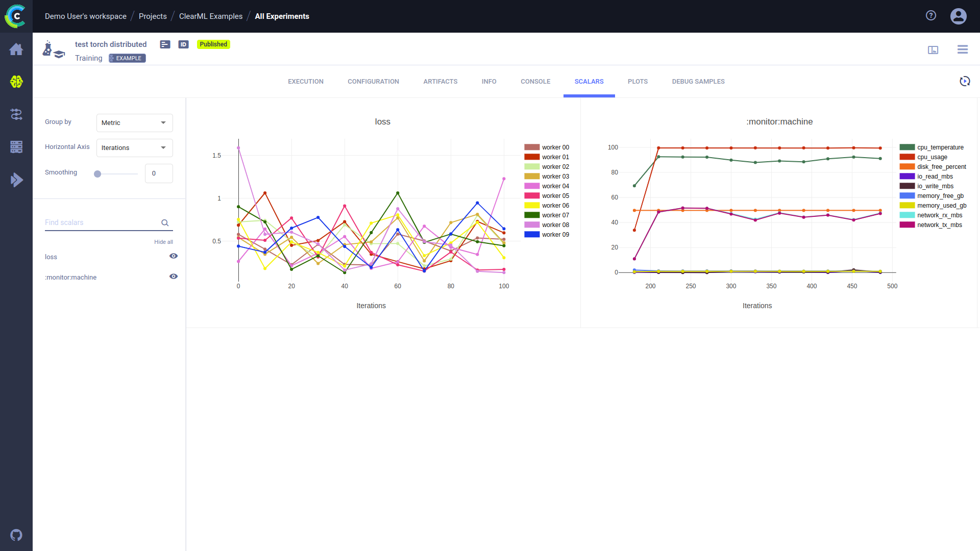The height and width of the screenshot is (551, 980).
Task: Open the Group by Metric dropdown
Action: pyautogui.click(x=135, y=123)
